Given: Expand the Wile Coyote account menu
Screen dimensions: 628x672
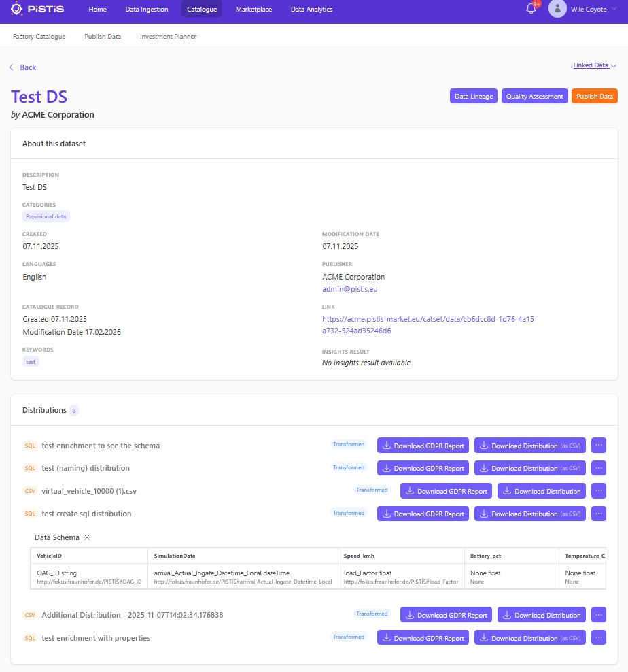Looking at the screenshot, I should [594, 9].
